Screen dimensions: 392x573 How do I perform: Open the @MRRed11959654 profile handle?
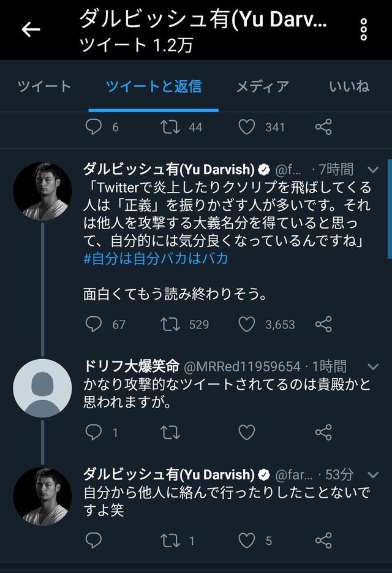pos(242,366)
